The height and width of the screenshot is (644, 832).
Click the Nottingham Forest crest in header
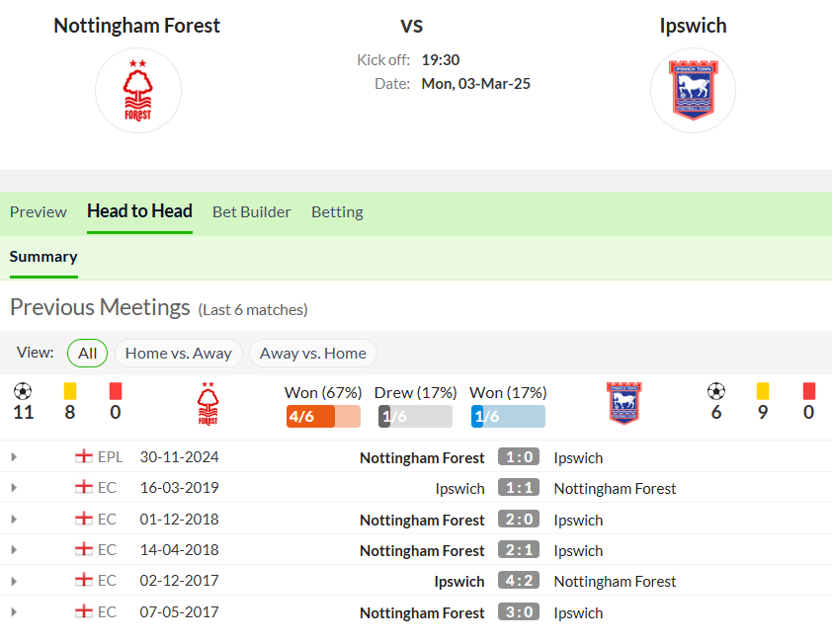click(x=138, y=90)
